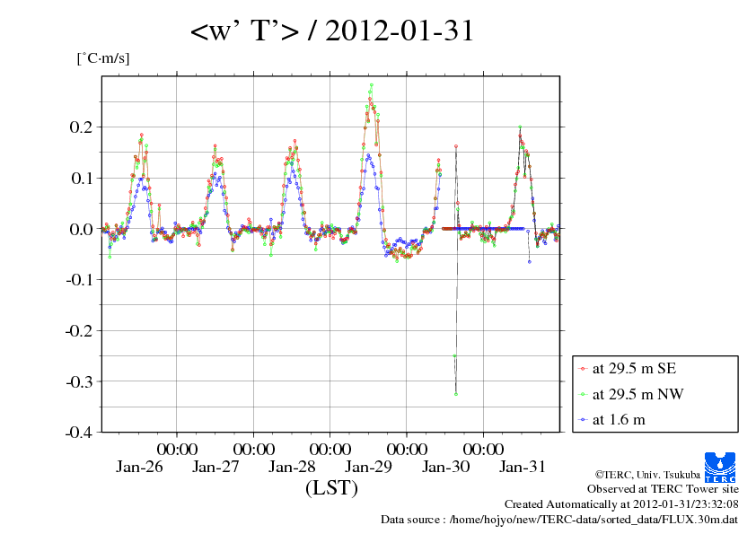Viewport: 756px width, 534px height.
Task: Click the "Observed at TERC Tower site" text
Action: 663,489
